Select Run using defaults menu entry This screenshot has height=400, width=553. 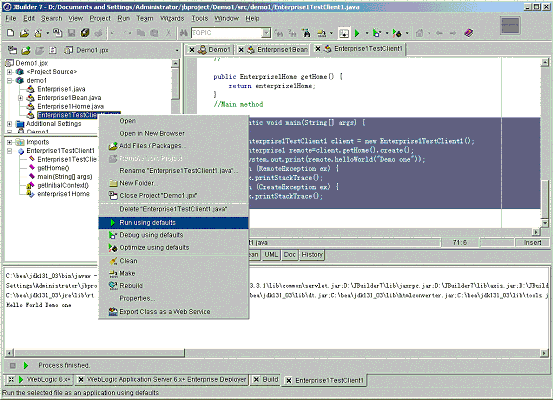coord(174,223)
